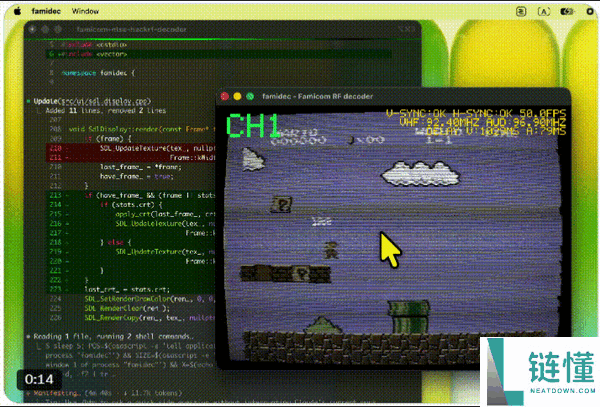Click the green warp pipe in game
This screenshot has height=407, width=600.
pyautogui.click(x=409, y=316)
